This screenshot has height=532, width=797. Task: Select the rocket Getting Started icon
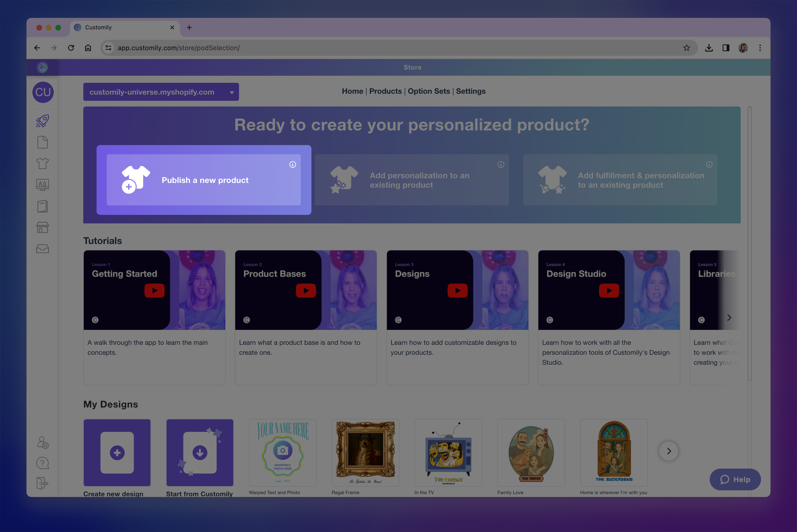coord(42,121)
